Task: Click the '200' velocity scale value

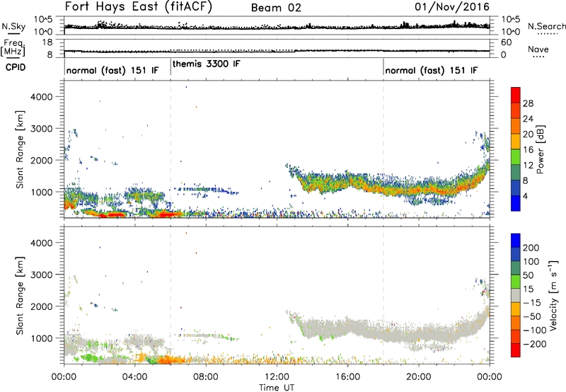Action: pos(531,248)
